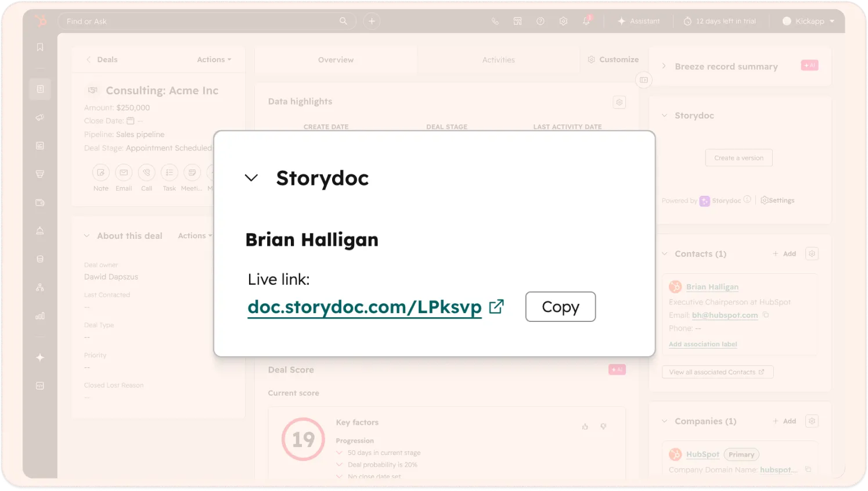Copy Brian Halligan's email address icon
Image resolution: width=868 pixels, height=491 pixels.
click(x=766, y=315)
